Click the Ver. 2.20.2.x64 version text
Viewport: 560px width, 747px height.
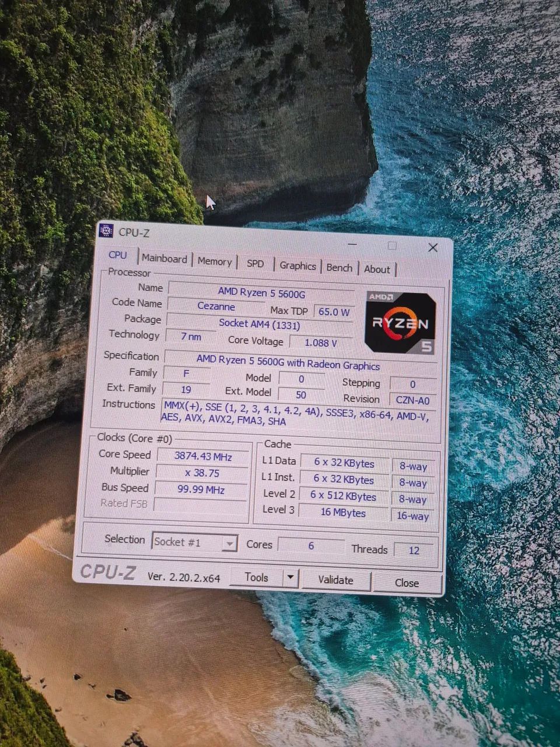[x=184, y=577]
